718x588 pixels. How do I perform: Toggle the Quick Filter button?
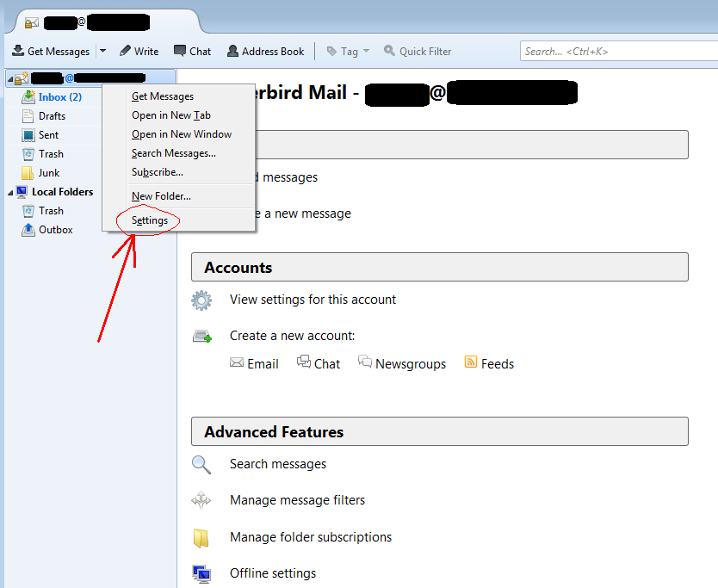(x=418, y=52)
